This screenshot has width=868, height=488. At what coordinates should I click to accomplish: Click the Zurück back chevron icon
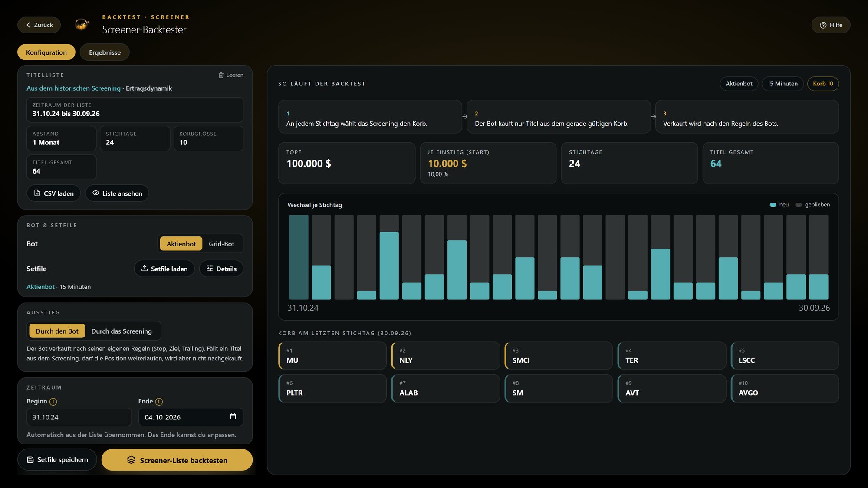[x=28, y=25]
